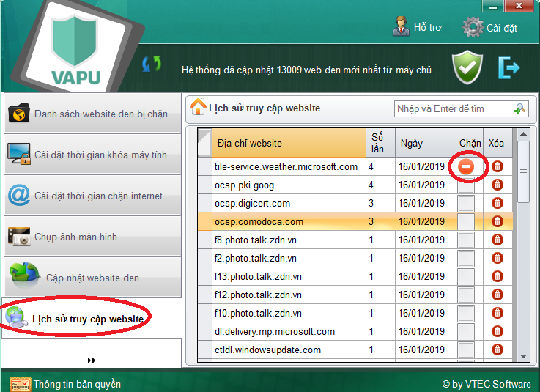Click Thông tin bản quyền license icon
The image size is (540, 392).
[x=20, y=385]
